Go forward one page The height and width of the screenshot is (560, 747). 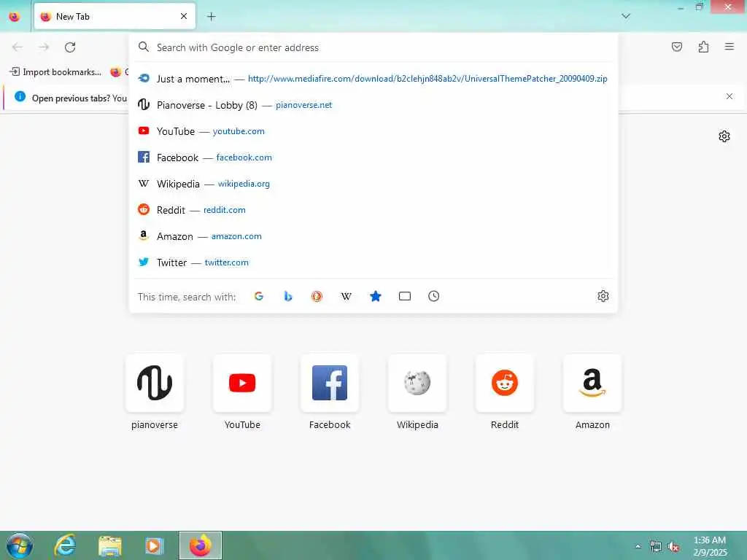44,47
